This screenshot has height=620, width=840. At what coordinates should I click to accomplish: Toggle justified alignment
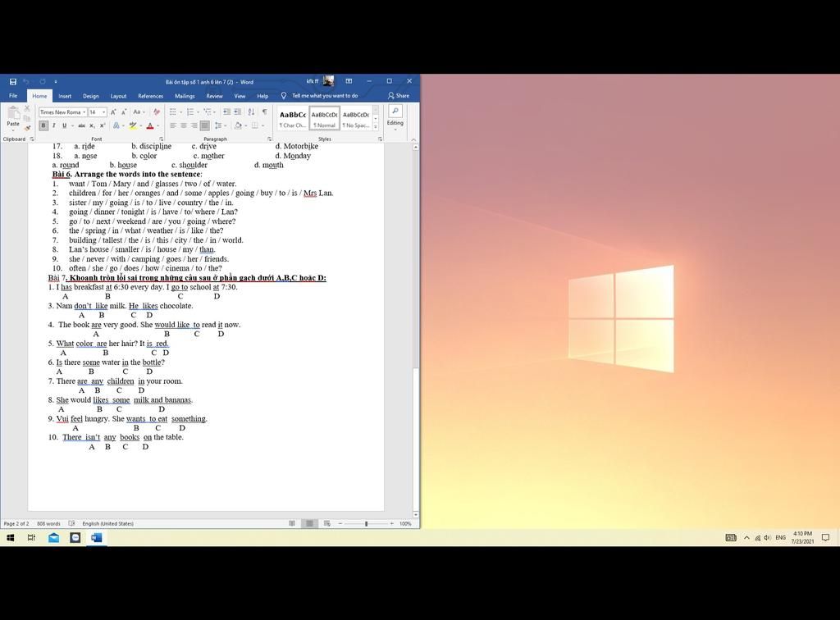[x=204, y=125]
